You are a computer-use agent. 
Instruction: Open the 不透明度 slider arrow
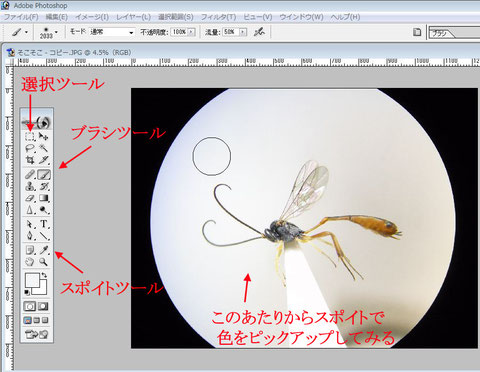tap(191, 32)
